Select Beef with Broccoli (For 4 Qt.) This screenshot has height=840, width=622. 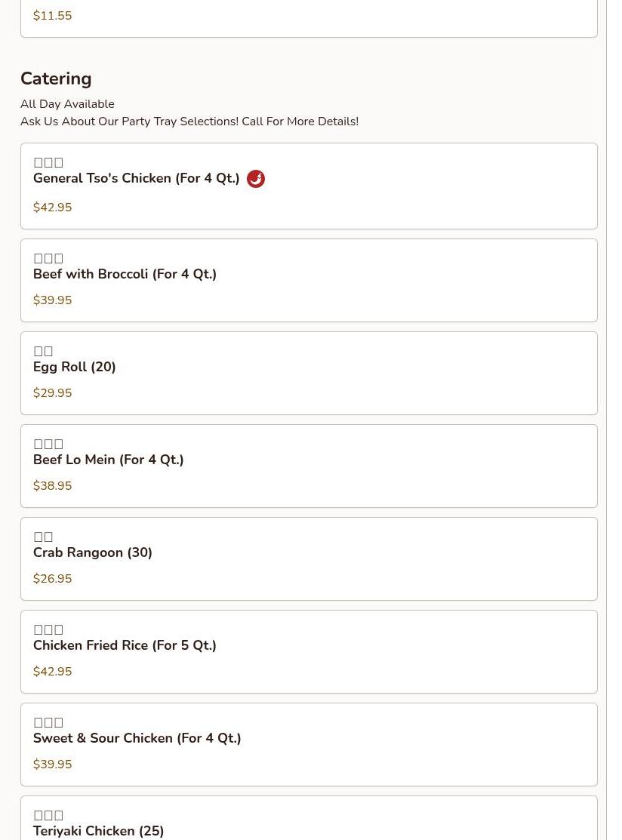point(125,275)
